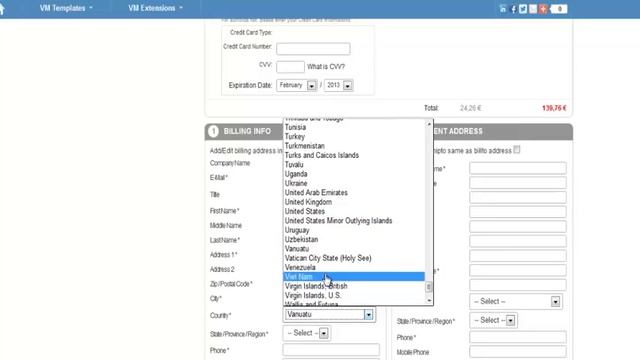Select Uruguay in country list
The image size is (640, 360).
tap(354, 230)
